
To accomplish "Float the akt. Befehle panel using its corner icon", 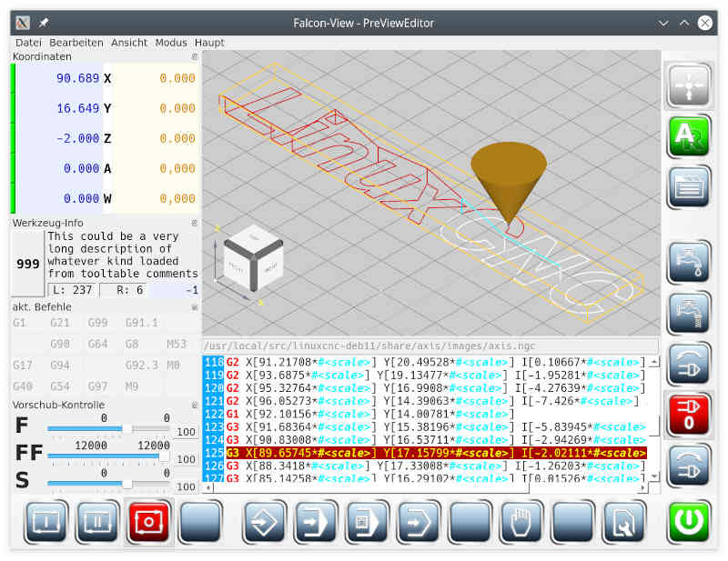I will click(195, 307).
